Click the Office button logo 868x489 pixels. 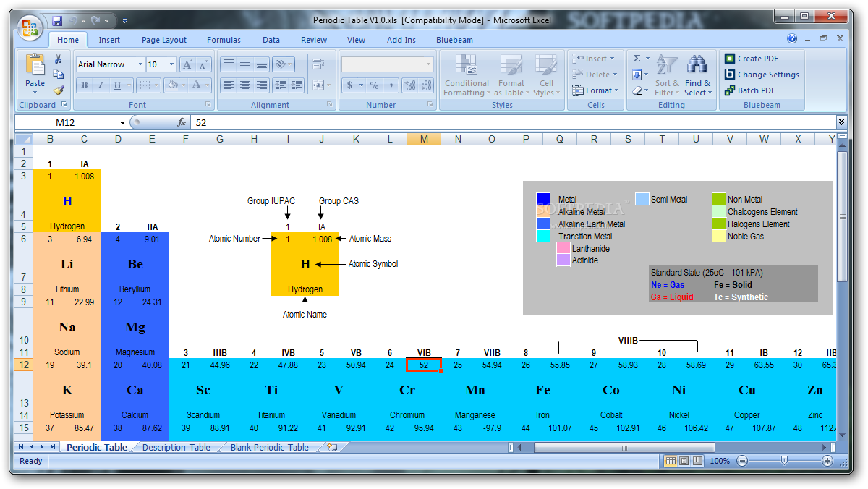pyautogui.click(x=30, y=28)
